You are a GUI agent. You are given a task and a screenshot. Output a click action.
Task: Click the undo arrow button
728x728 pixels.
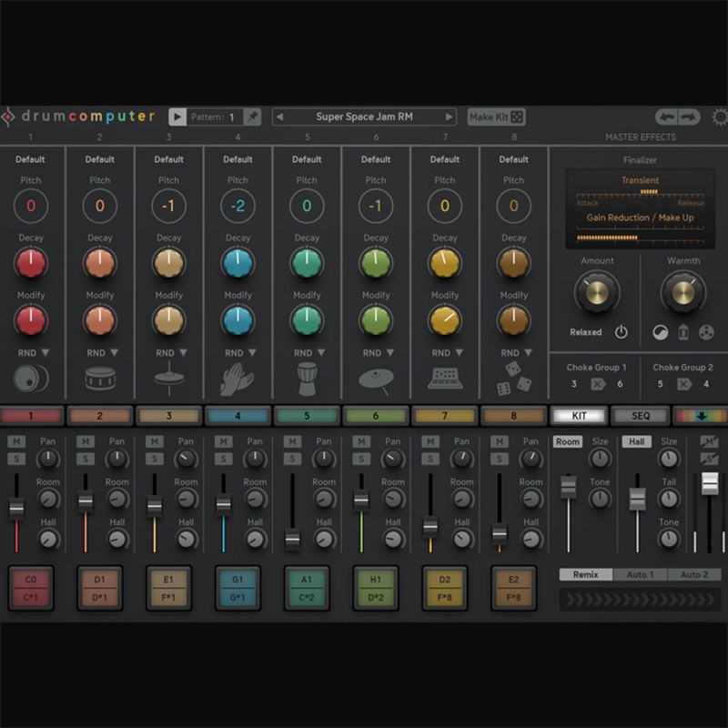[x=667, y=116]
